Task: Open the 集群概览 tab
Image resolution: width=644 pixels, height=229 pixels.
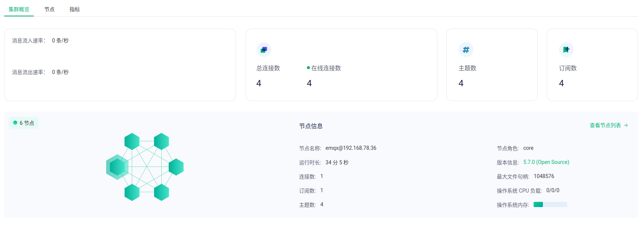Action: point(19,9)
